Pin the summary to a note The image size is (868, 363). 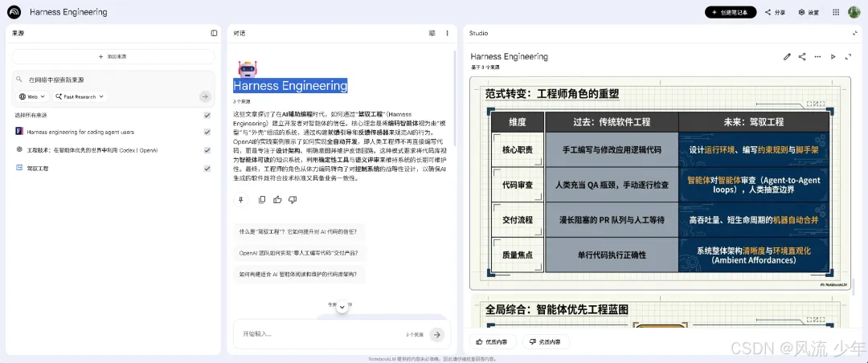pyautogui.click(x=240, y=200)
